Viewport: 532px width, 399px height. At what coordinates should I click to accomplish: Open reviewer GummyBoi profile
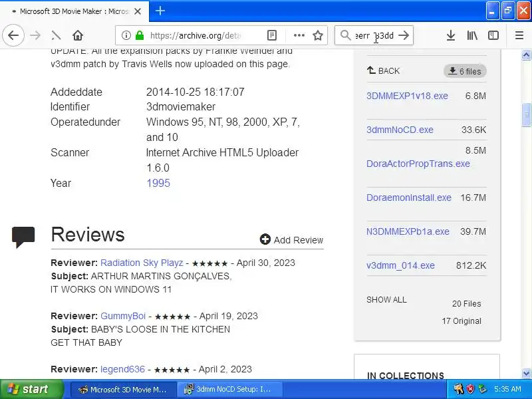click(x=123, y=317)
